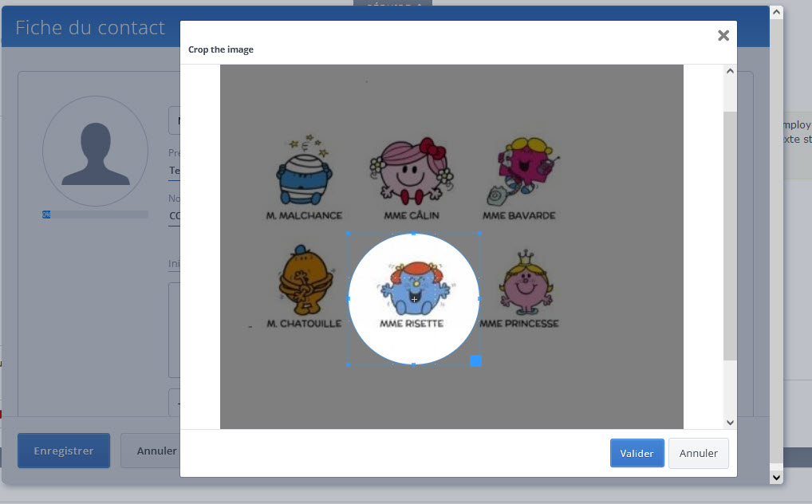Click the blue square resize handle of the crop circle
Image resolution: width=812 pixels, height=504 pixels.
tap(476, 360)
